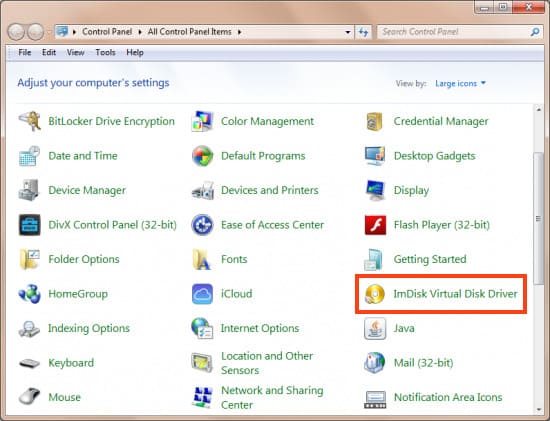Click the DivX Control Panel icon
Screen dimensions: 550x421
click(29, 225)
